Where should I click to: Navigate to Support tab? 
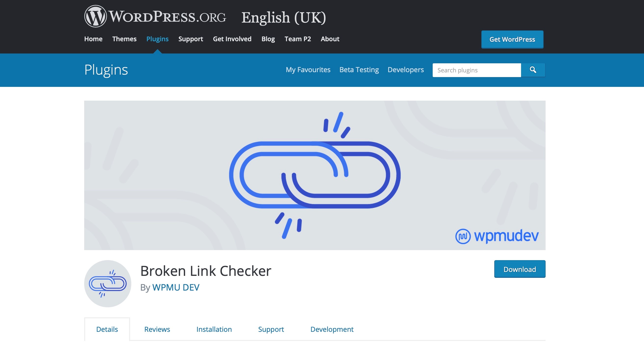click(271, 329)
